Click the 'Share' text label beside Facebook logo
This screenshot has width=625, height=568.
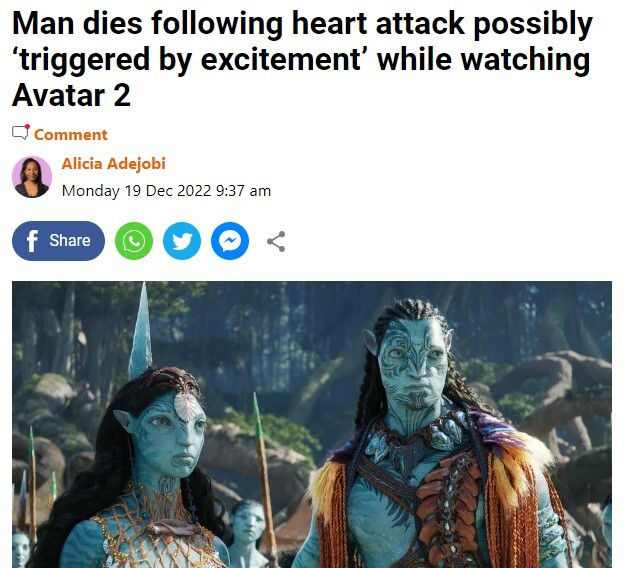pos(70,240)
